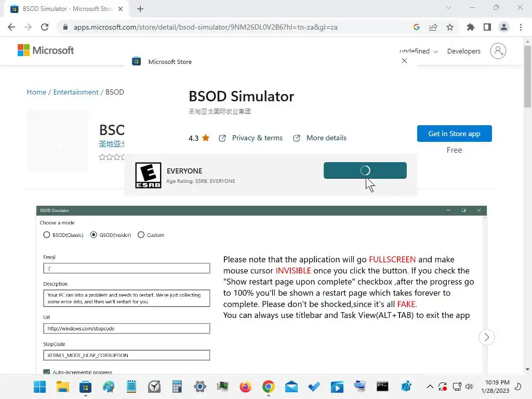Open the Mail app in taskbar

point(291,387)
